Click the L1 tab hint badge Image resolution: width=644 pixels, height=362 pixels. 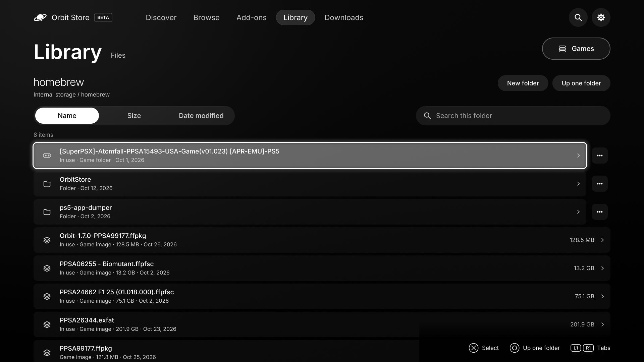click(x=576, y=348)
